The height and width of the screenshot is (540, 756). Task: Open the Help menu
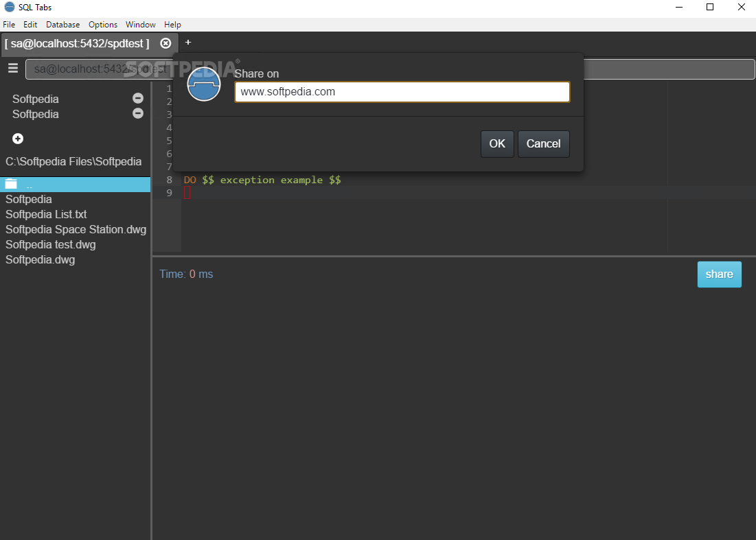click(x=172, y=25)
